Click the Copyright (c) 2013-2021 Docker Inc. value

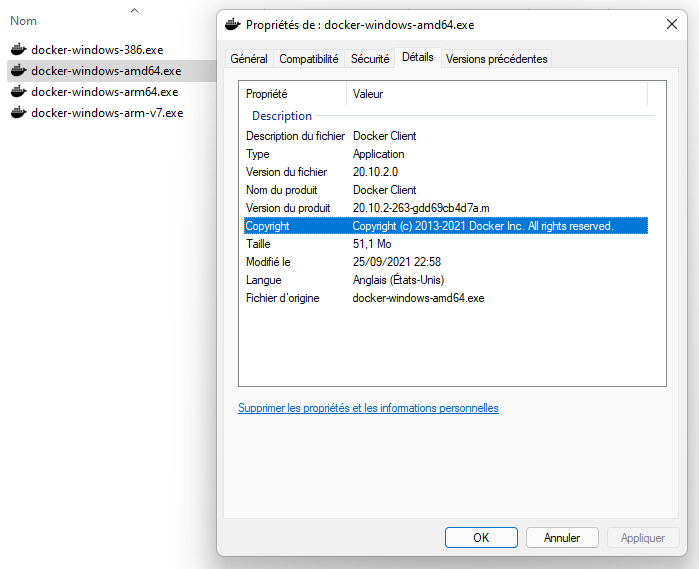[483, 226]
